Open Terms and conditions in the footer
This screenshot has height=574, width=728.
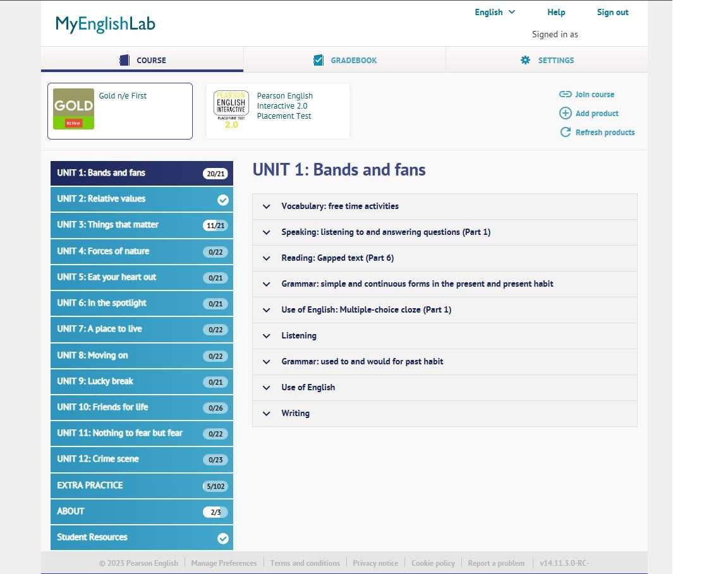point(305,563)
